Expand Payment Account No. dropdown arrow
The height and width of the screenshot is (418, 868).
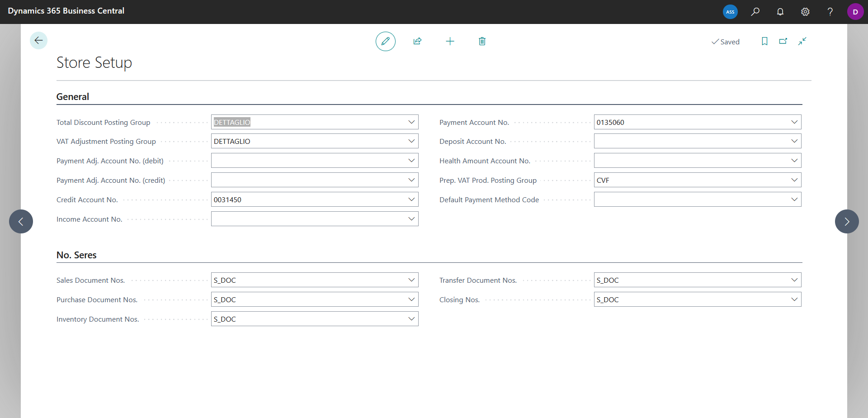[x=794, y=122]
